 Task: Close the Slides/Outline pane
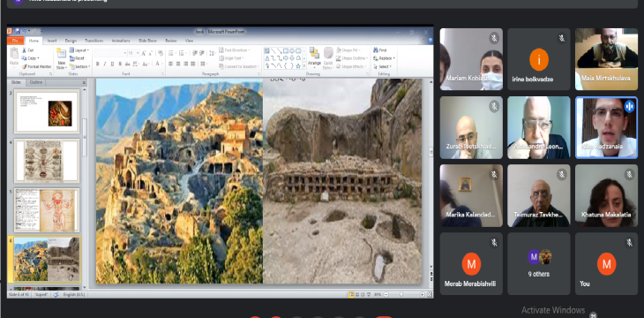pos(84,83)
